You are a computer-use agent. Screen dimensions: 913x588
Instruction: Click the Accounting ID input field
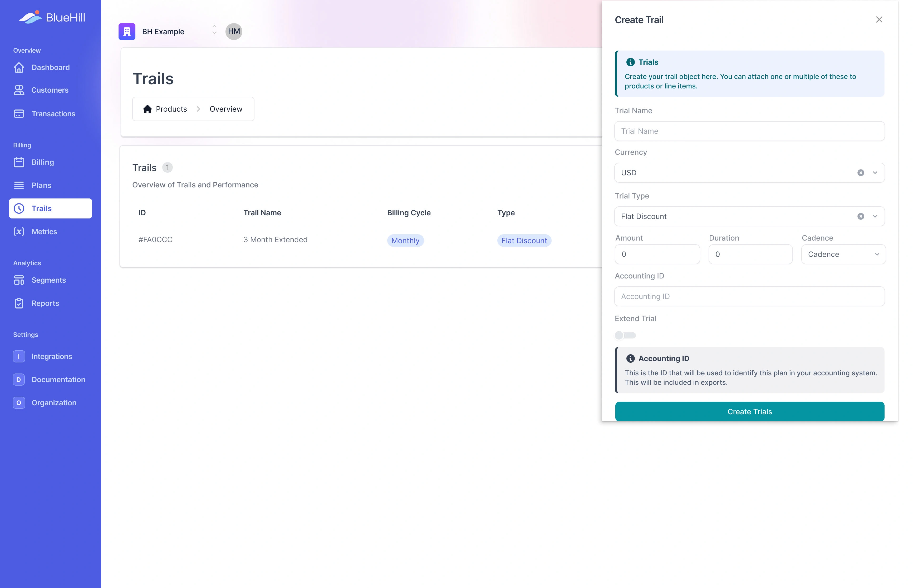[749, 296]
